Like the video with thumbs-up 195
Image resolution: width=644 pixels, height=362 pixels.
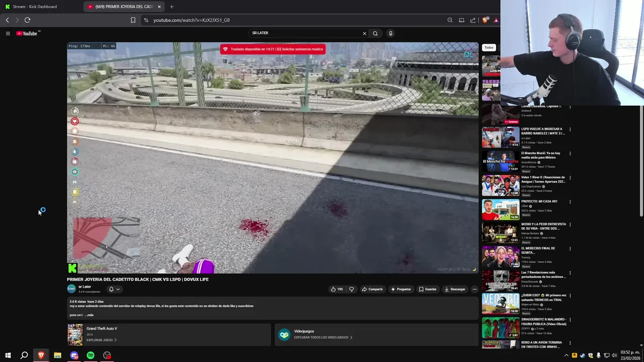click(337, 289)
